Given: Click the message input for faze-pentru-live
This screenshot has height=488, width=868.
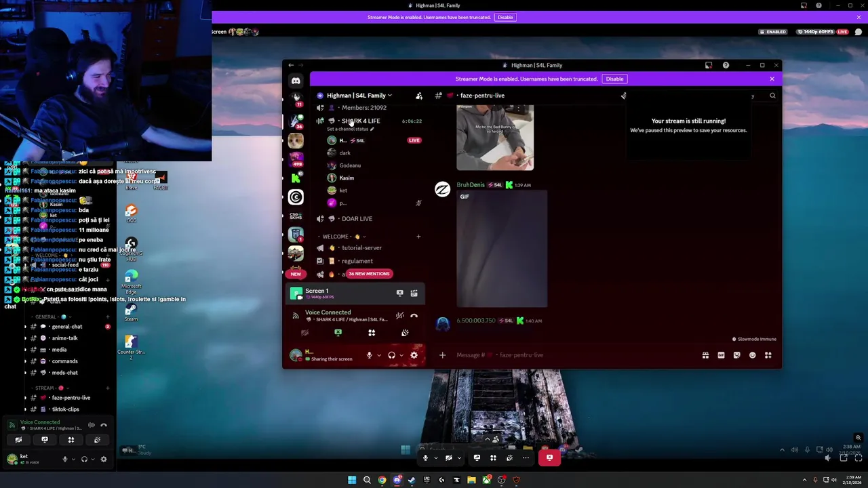Looking at the screenshot, I should (x=576, y=355).
